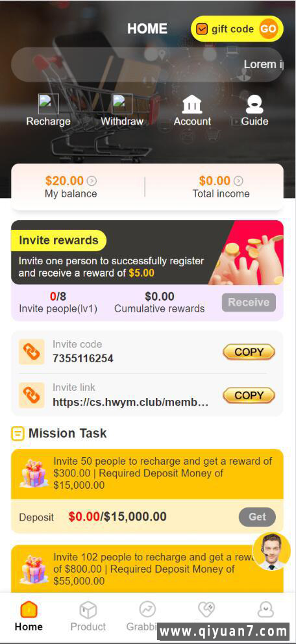Click Get on the $15,000 deposit mission

click(x=258, y=517)
